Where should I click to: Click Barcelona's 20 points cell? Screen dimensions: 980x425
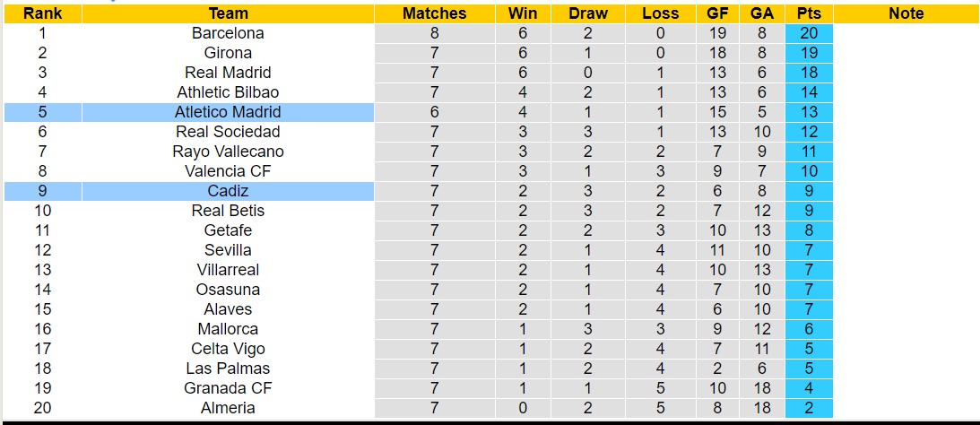coord(809,33)
